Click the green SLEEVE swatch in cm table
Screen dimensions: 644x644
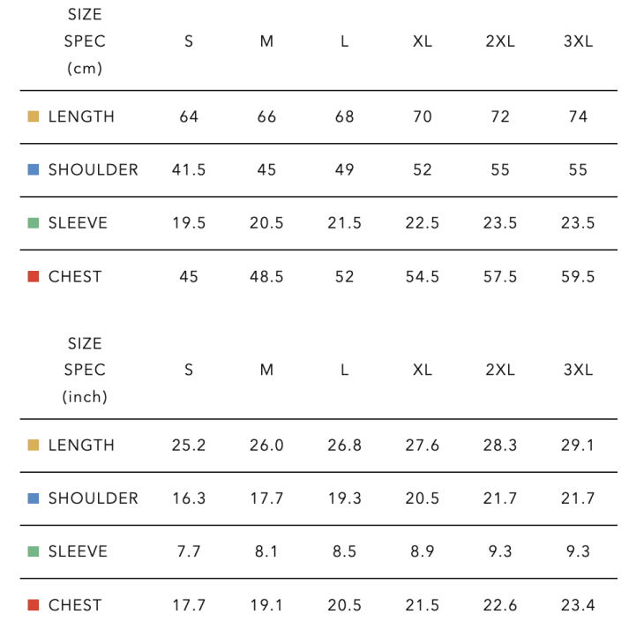(34, 223)
